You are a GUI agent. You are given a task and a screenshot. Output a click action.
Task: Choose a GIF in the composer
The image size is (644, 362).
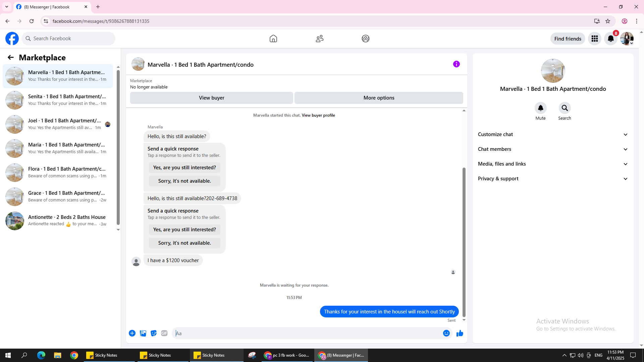click(x=164, y=333)
